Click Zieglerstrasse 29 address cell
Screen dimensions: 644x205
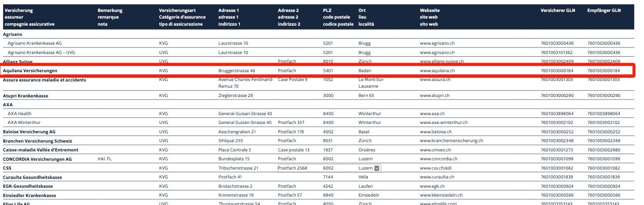(x=236, y=96)
